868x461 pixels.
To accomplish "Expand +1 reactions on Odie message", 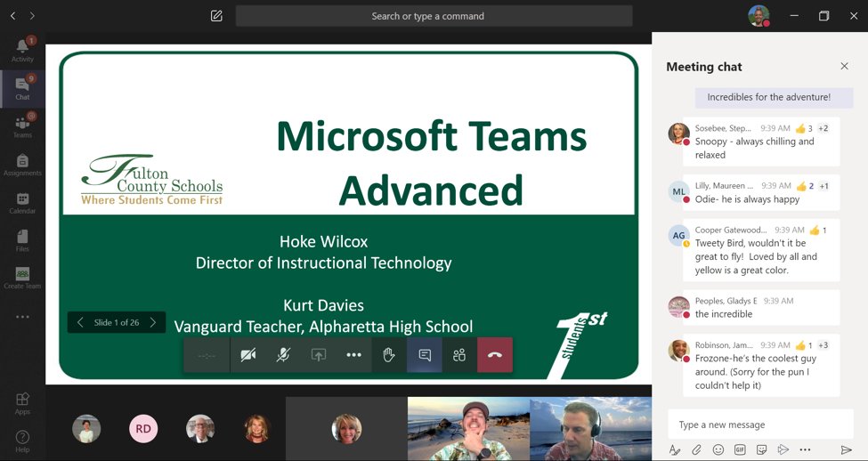I will [823, 186].
